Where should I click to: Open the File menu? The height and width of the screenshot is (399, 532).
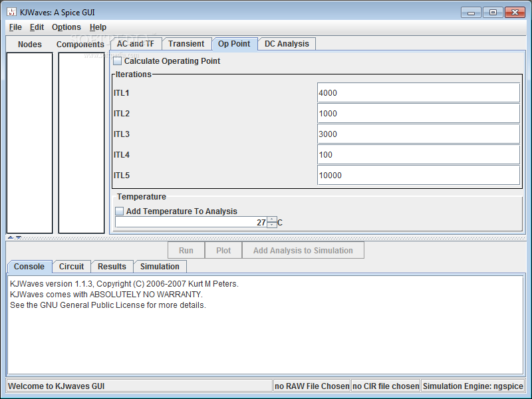15,27
